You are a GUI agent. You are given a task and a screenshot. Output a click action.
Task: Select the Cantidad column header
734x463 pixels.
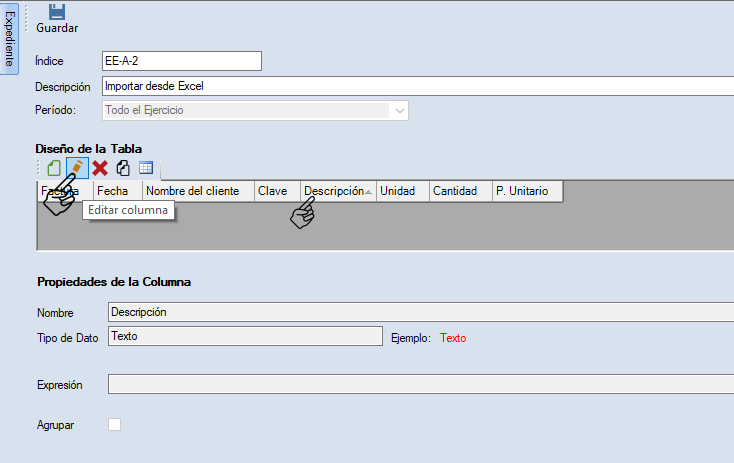[x=459, y=191]
